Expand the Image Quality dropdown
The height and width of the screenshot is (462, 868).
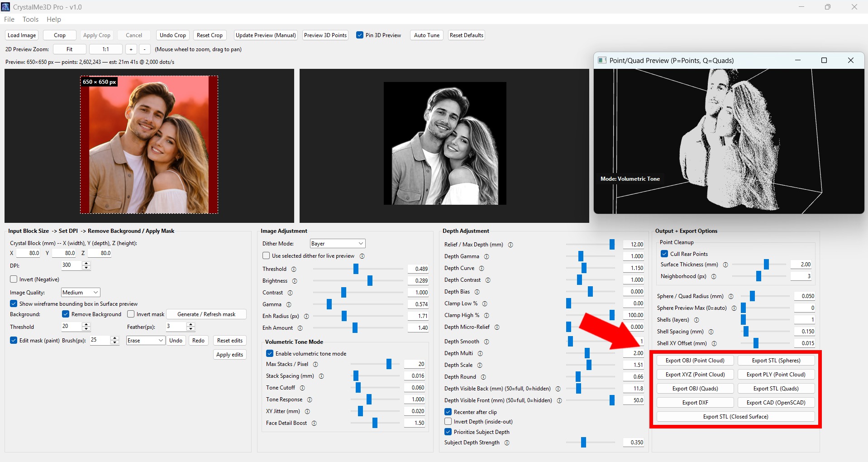[x=81, y=293]
